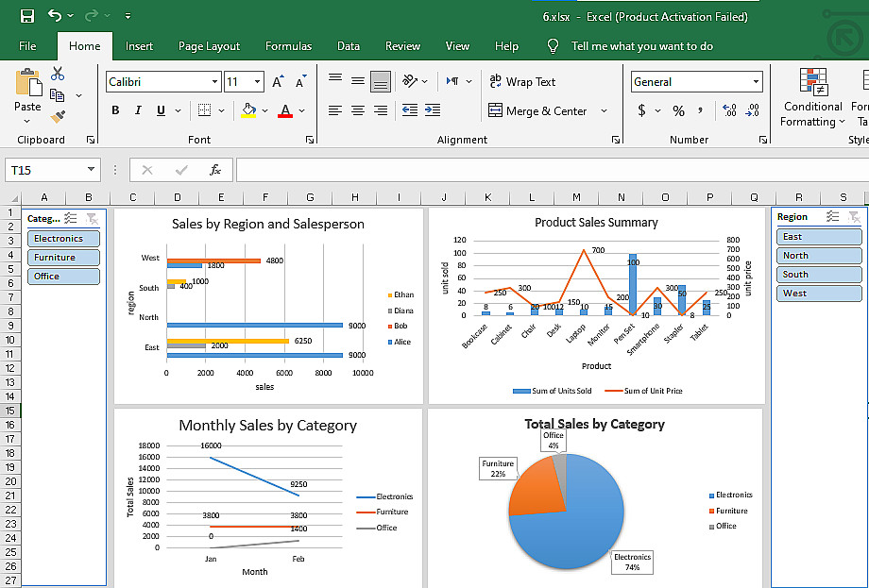Toggle Align Right
The image size is (869, 588).
(380, 110)
